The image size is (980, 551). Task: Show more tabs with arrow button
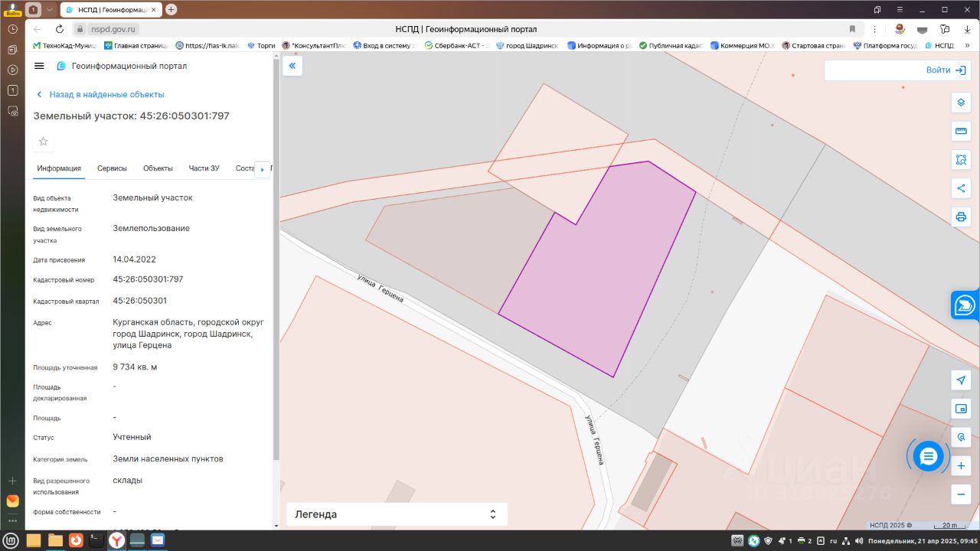pos(263,169)
